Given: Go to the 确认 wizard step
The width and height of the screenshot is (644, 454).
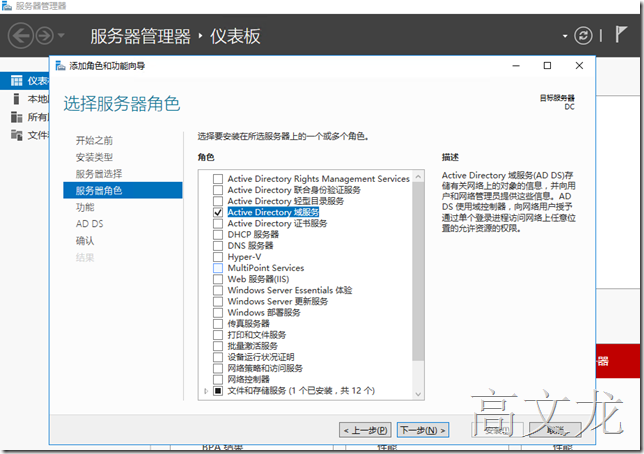Looking at the screenshot, I should pos(85,241).
